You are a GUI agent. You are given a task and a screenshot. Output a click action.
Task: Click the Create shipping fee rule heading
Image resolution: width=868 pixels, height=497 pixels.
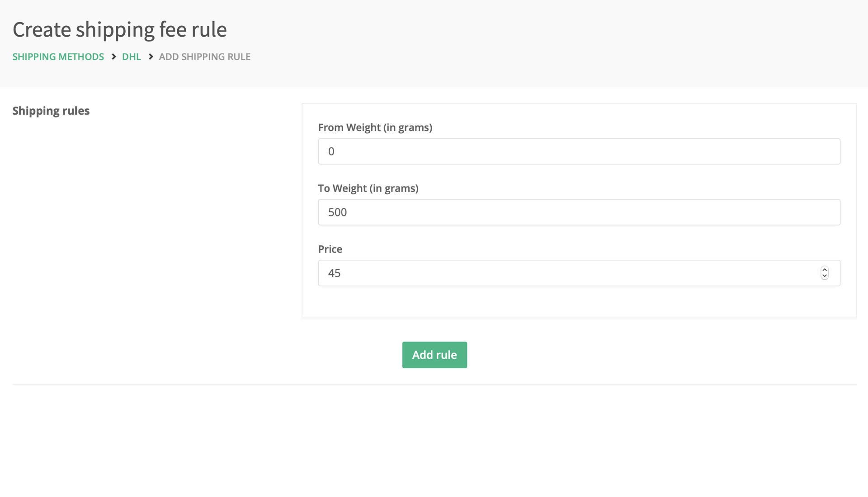120,30
